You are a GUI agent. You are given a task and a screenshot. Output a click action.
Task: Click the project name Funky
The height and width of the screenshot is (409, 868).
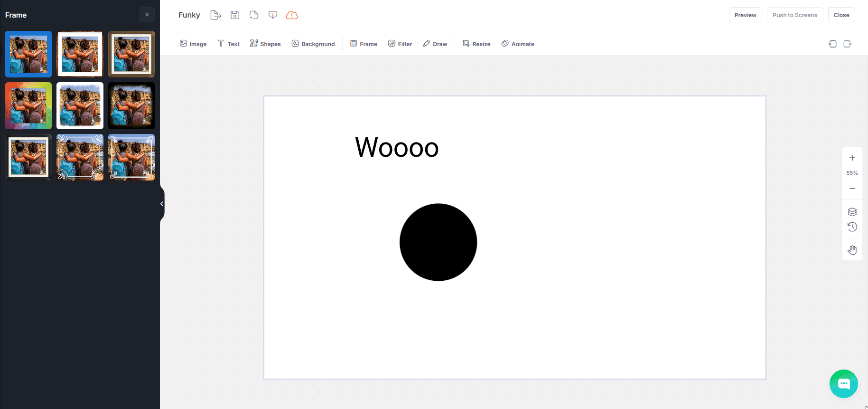pyautogui.click(x=189, y=15)
